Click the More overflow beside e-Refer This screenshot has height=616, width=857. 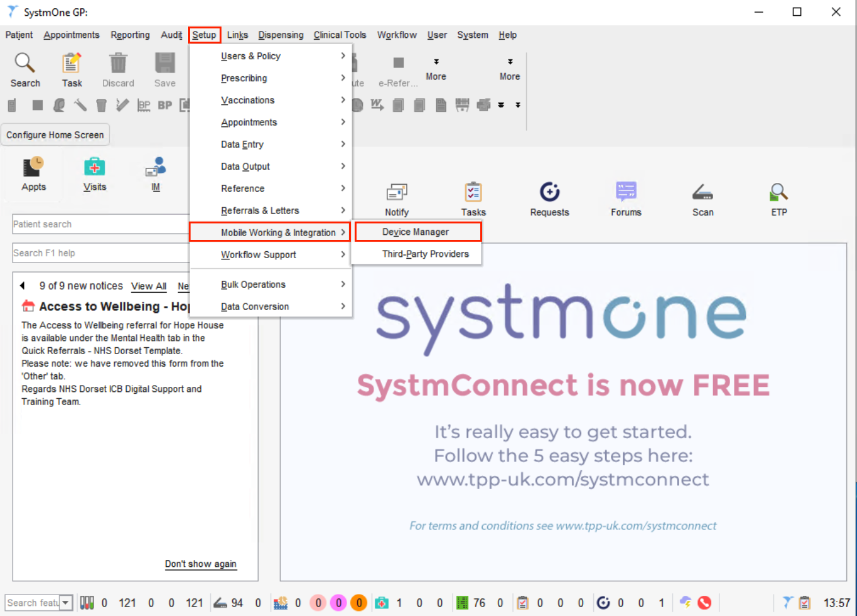click(436, 69)
